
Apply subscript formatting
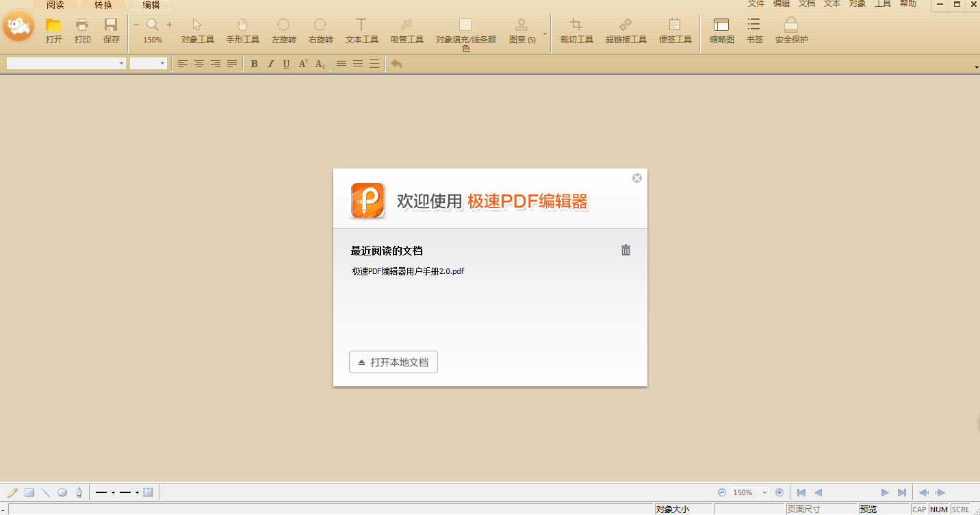pyautogui.click(x=320, y=64)
